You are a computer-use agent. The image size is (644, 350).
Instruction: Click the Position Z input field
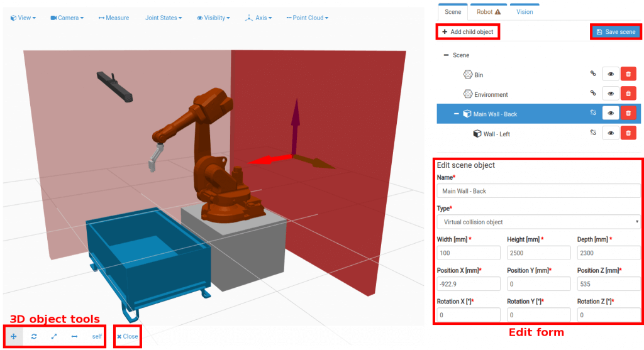click(609, 284)
